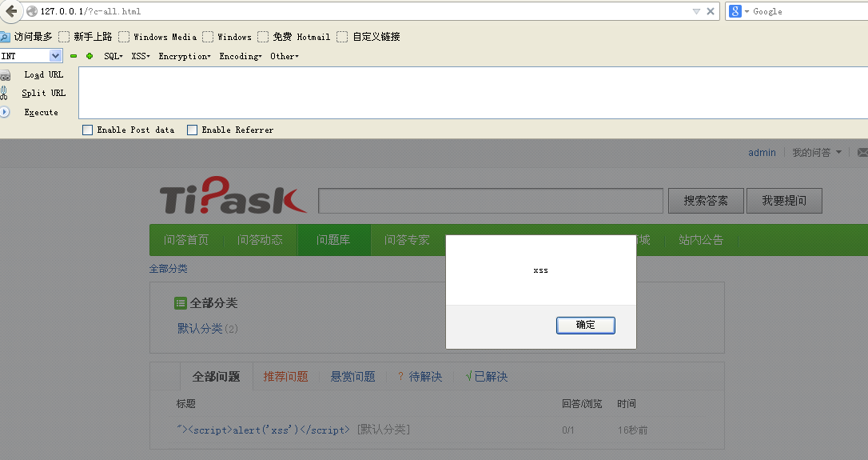This screenshot has height=460, width=868.
Task: Open the Windows Media bookmark
Action: [x=157, y=37]
